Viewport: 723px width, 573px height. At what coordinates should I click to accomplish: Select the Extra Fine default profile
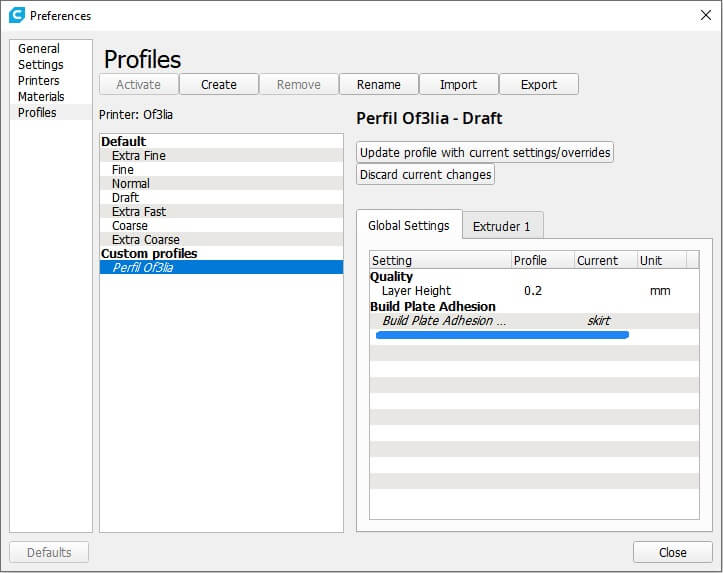tap(139, 155)
